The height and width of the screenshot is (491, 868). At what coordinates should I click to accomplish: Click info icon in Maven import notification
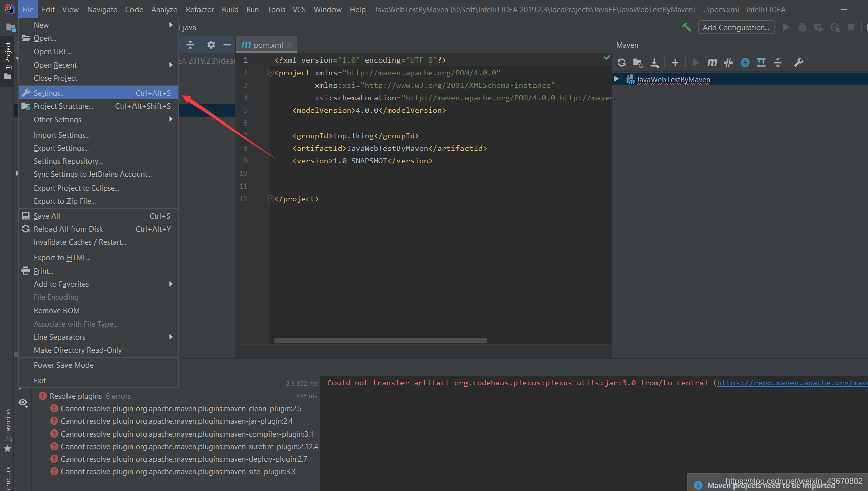point(698,485)
